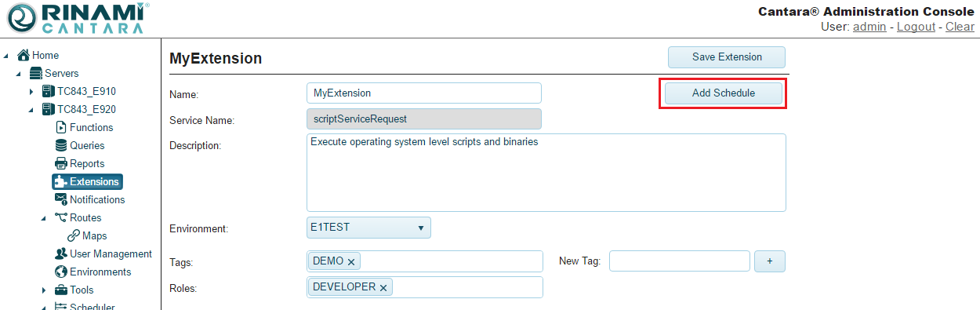Click the Queries database icon
980x310 pixels.
coord(61,146)
